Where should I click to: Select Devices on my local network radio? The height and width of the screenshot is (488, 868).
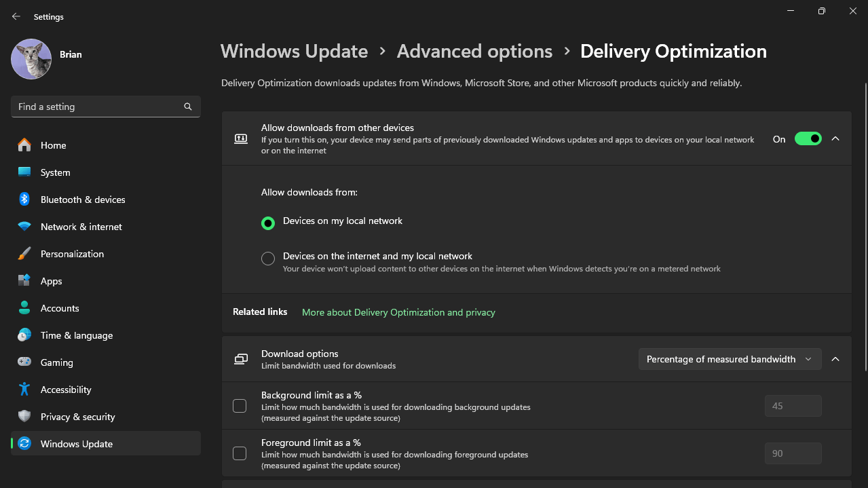[268, 223]
